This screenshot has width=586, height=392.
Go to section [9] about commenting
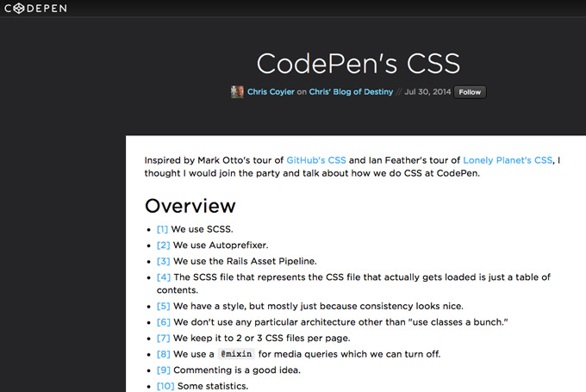(x=164, y=370)
